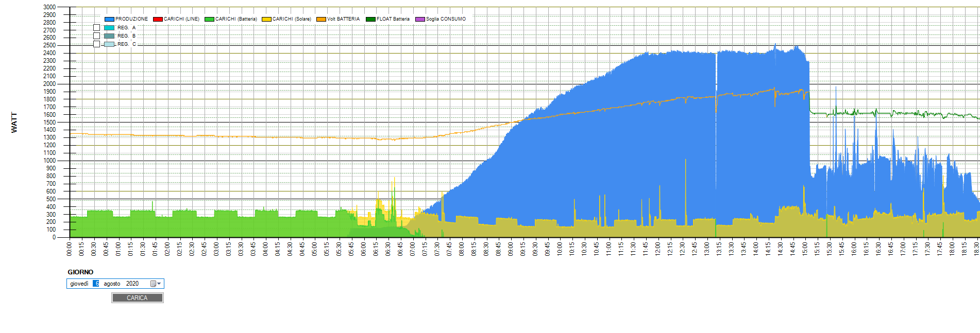980x333 pixels.
Task: Click the green CARICHI (Batteria) legend swatch
Action: (x=209, y=19)
